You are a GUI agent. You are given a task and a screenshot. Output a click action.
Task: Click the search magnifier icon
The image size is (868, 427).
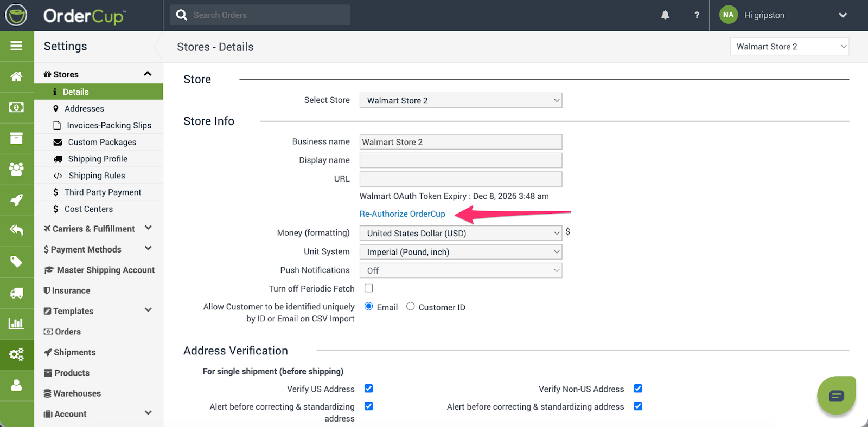point(182,15)
